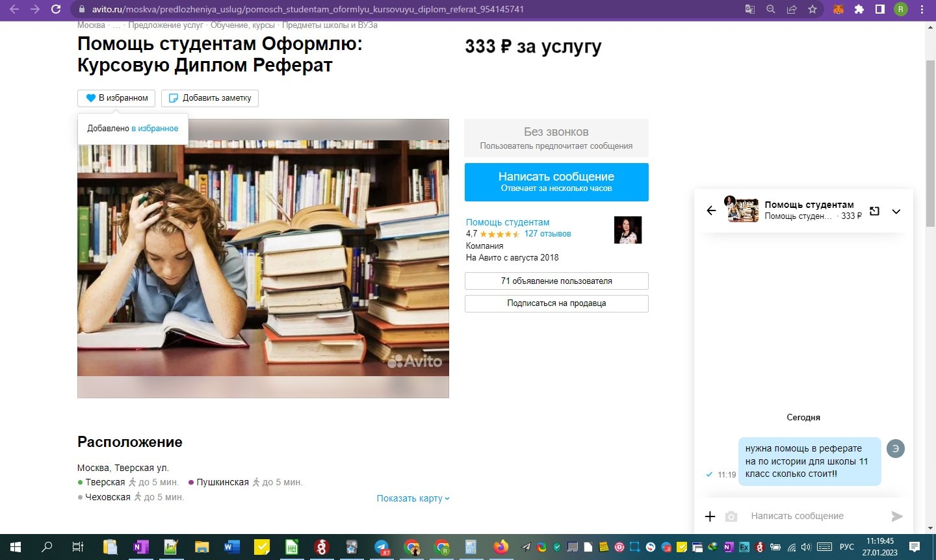Send the chat message arrow
This screenshot has height=560, width=936.
pyautogui.click(x=897, y=516)
